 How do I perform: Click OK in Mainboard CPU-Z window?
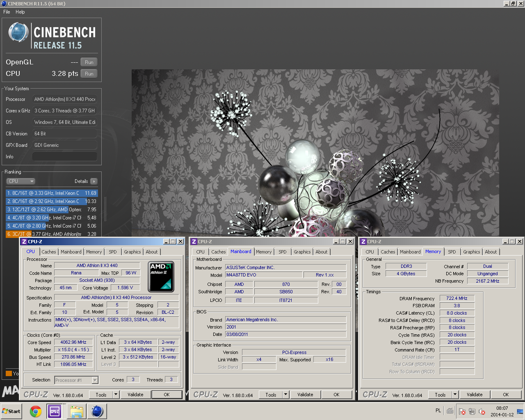point(336,395)
